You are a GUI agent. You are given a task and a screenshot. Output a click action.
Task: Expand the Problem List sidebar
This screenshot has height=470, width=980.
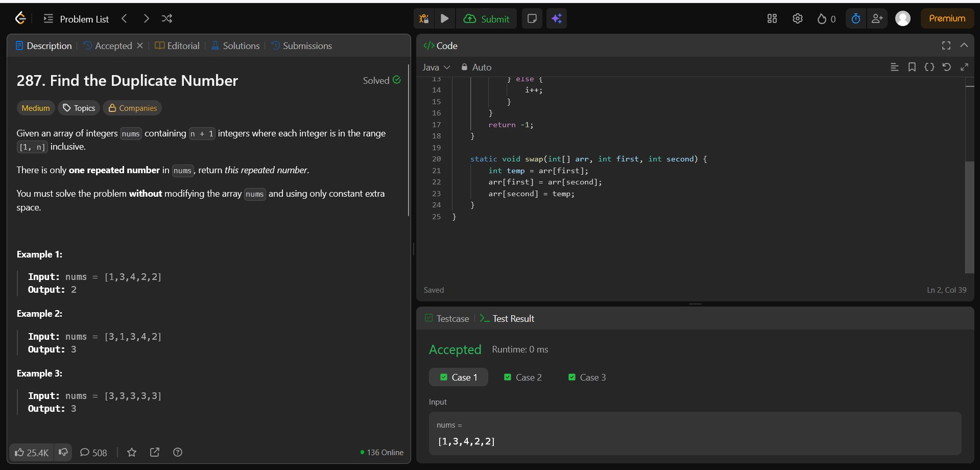coord(77,19)
